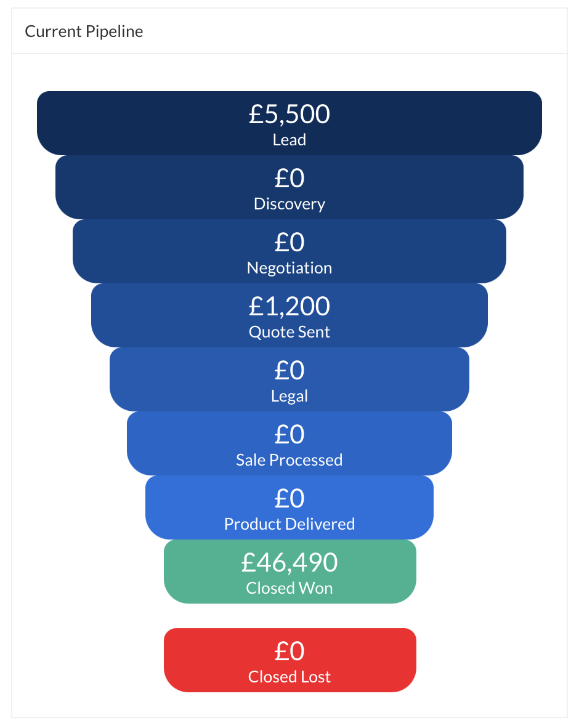Click the "Quote Sent" text label

[x=289, y=332]
